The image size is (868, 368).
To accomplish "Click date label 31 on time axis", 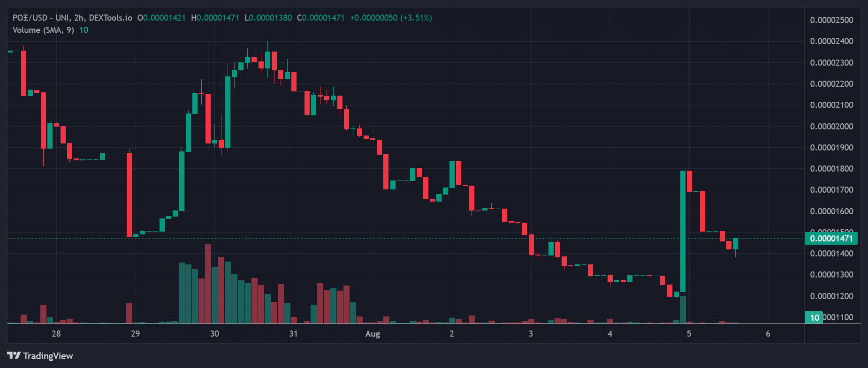I will [293, 334].
